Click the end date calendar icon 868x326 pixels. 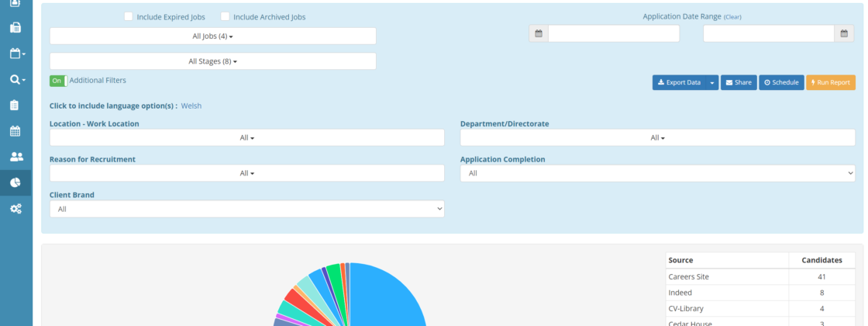tap(844, 33)
